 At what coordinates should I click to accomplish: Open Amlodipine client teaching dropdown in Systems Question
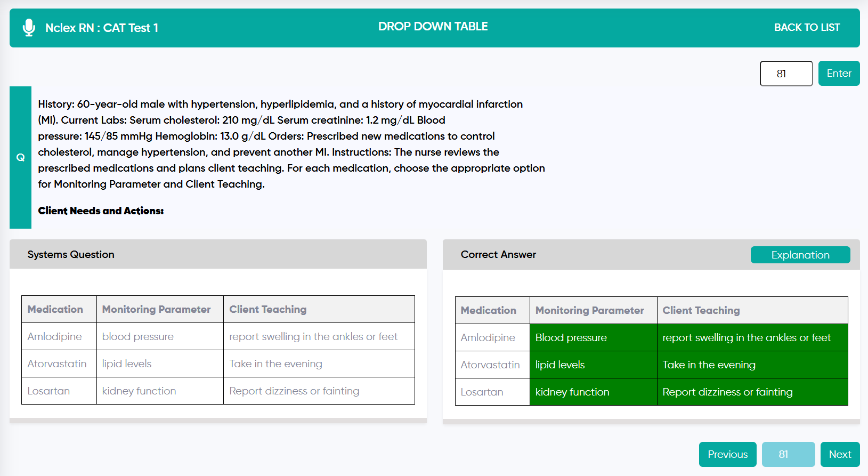point(319,336)
